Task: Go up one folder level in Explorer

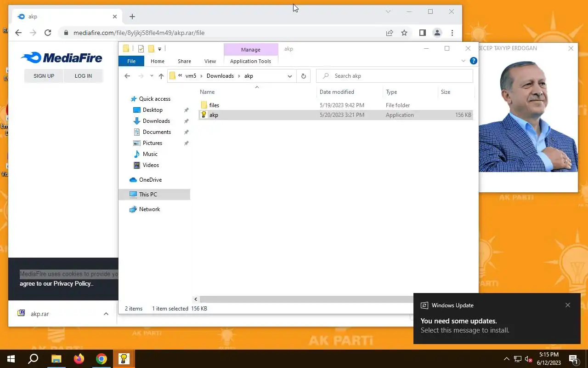Action: pos(161,76)
